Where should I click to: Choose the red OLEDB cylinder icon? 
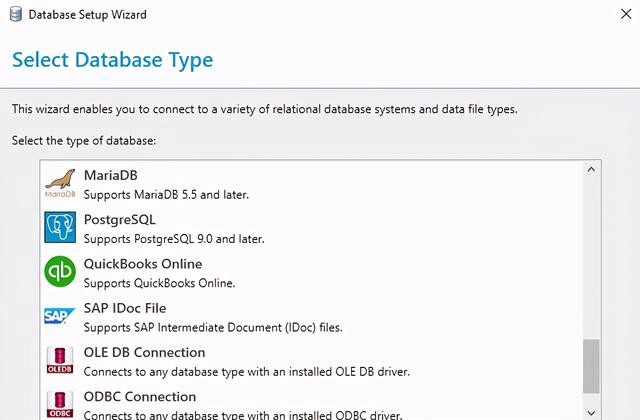point(60,360)
